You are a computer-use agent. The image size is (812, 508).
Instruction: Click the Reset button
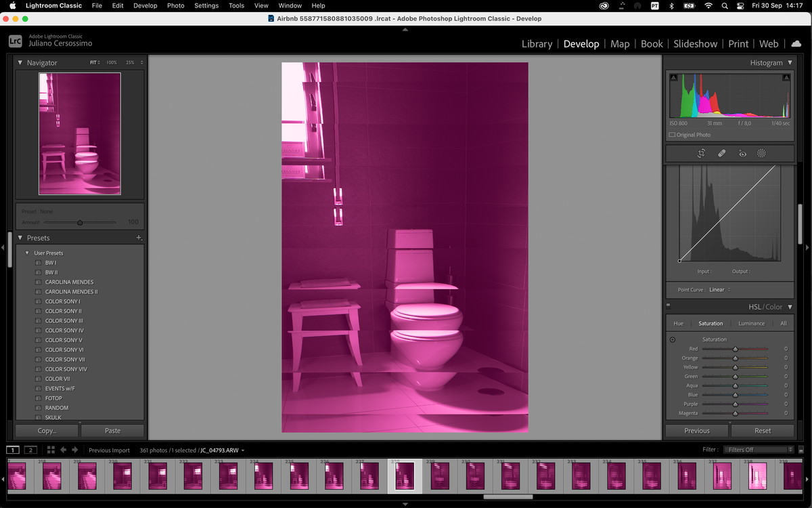(x=763, y=430)
